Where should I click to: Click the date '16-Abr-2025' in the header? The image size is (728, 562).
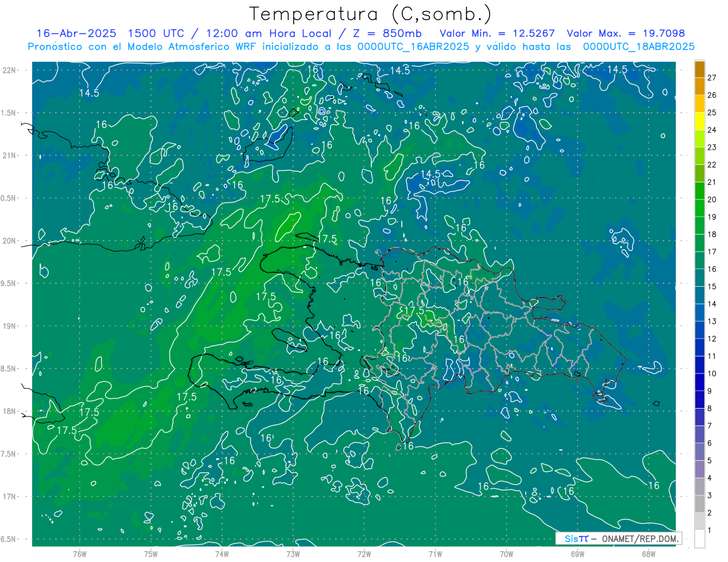pos(76,33)
